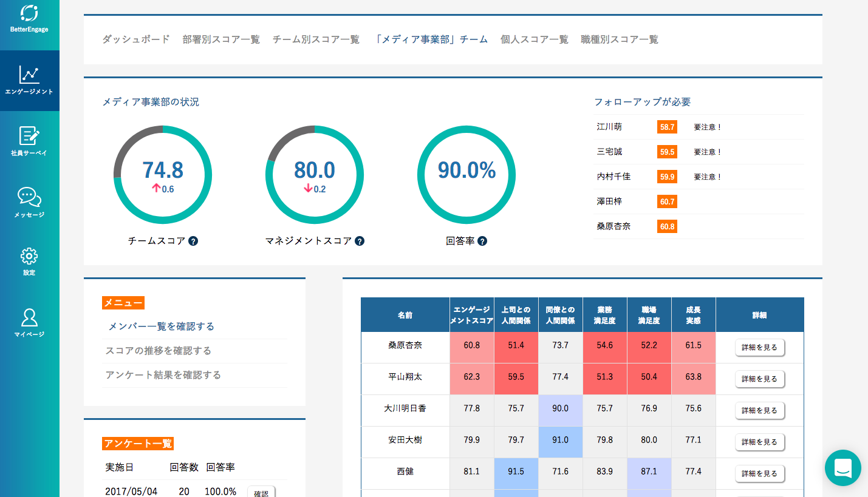Open the 部署別スコア一覧 view
This screenshot has width=868, height=497.
pos(220,39)
